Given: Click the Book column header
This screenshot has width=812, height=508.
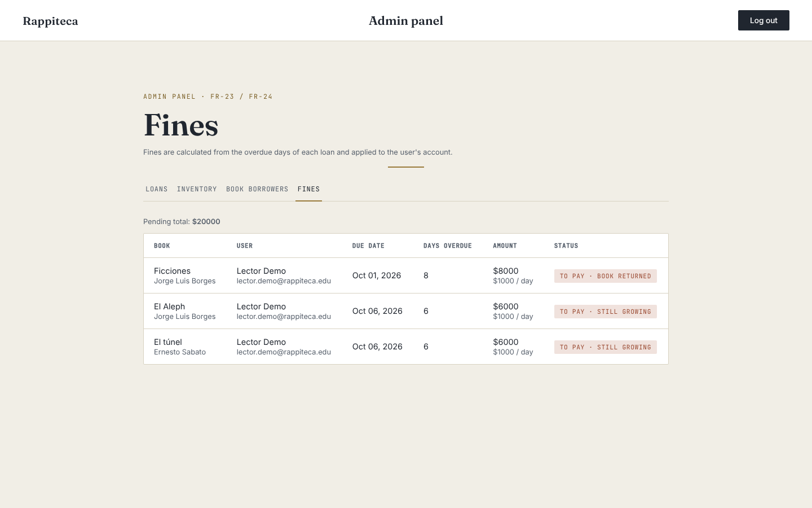Looking at the screenshot, I should (162, 246).
